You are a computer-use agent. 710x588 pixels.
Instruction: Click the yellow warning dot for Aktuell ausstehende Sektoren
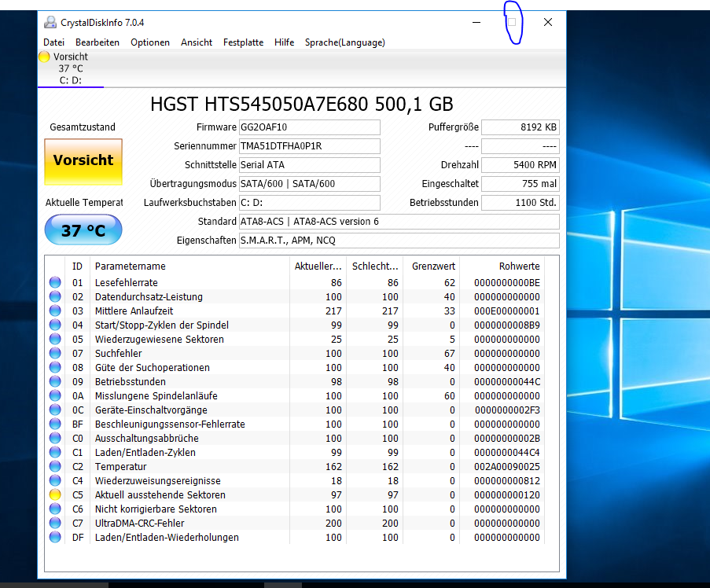point(55,494)
